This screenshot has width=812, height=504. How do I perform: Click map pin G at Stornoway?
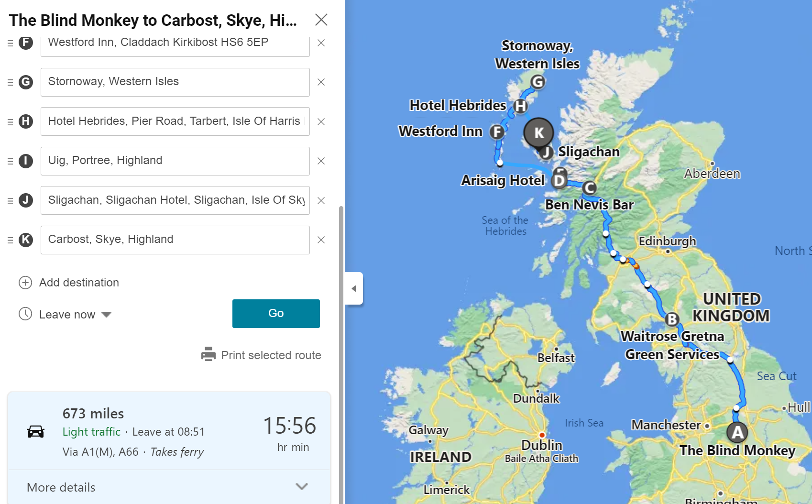pos(538,82)
